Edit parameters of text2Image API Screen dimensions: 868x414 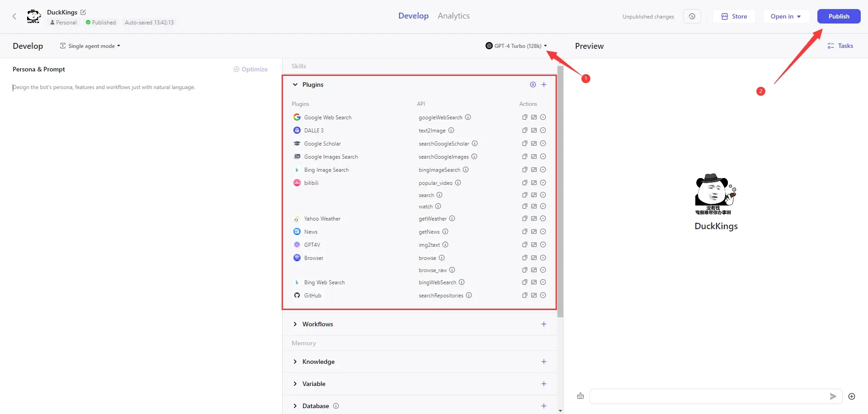(x=534, y=130)
